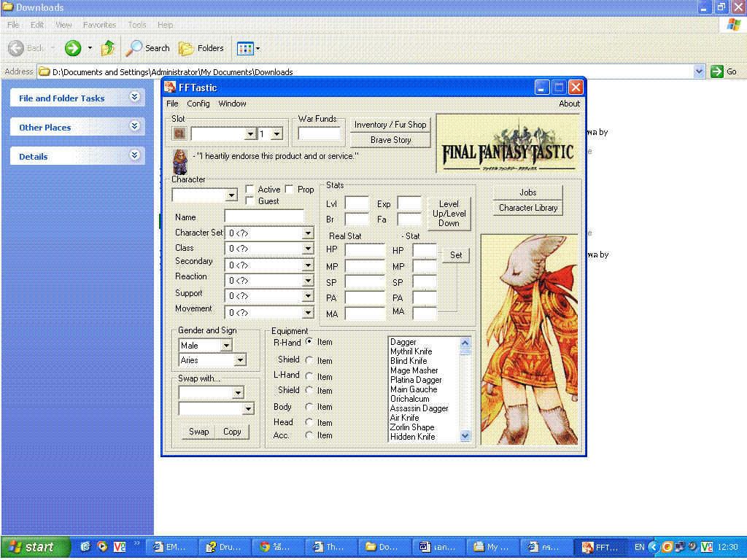Open Search in the Downloads window
Image resolution: width=747 pixels, height=560 pixels.
(x=148, y=48)
